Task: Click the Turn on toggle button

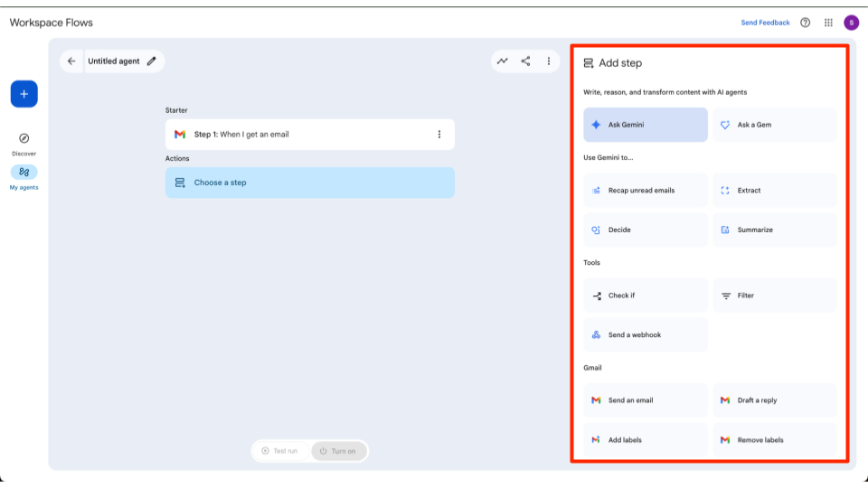Action: [338, 451]
